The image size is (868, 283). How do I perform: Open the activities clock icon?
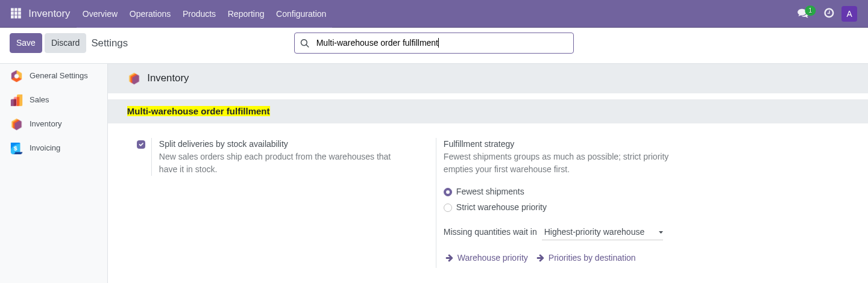[829, 13]
